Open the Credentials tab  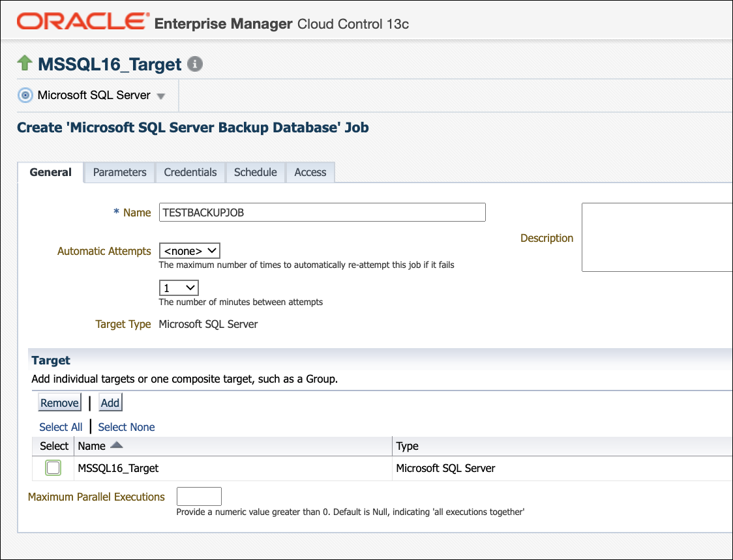point(190,172)
